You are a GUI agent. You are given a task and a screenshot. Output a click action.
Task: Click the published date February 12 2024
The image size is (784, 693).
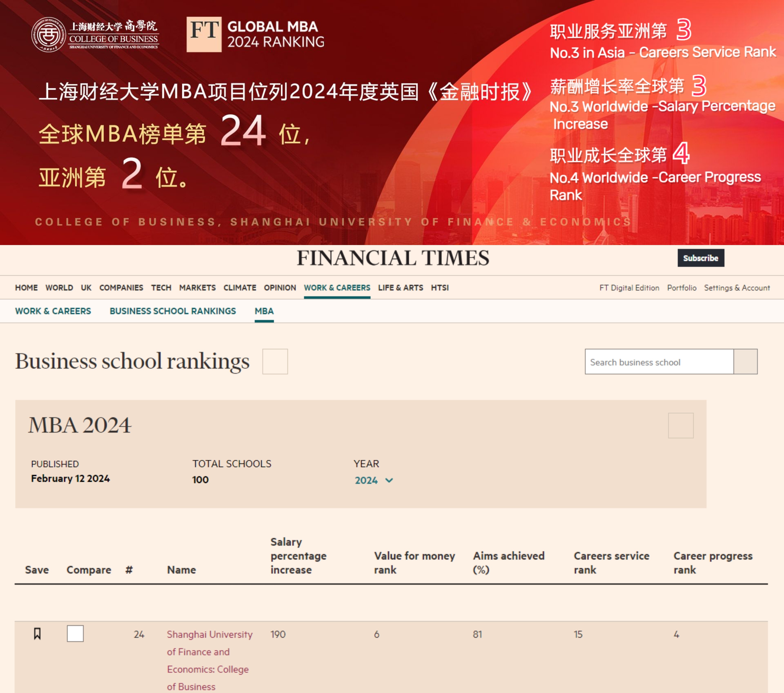pos(70,479)
